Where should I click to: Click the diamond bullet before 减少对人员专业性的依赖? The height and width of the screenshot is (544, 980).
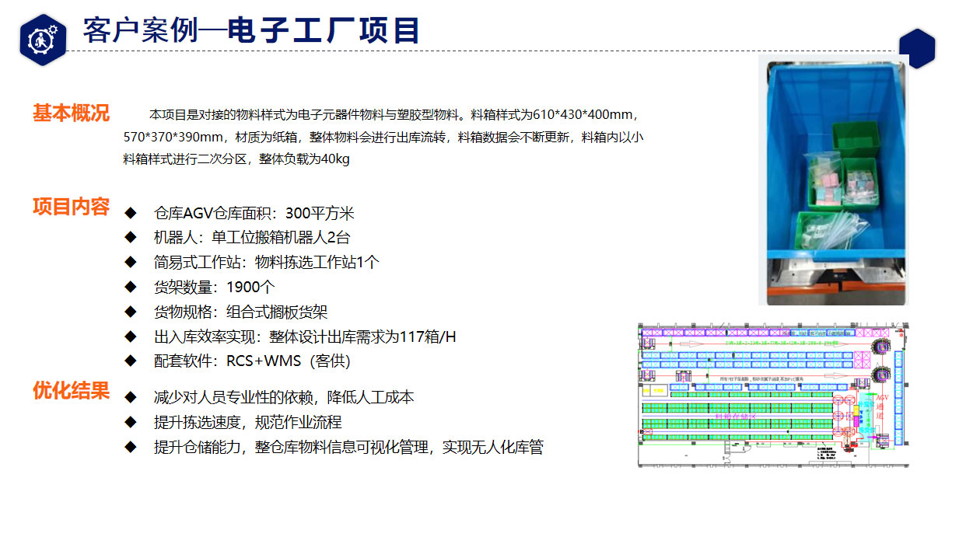coord(131,397)
